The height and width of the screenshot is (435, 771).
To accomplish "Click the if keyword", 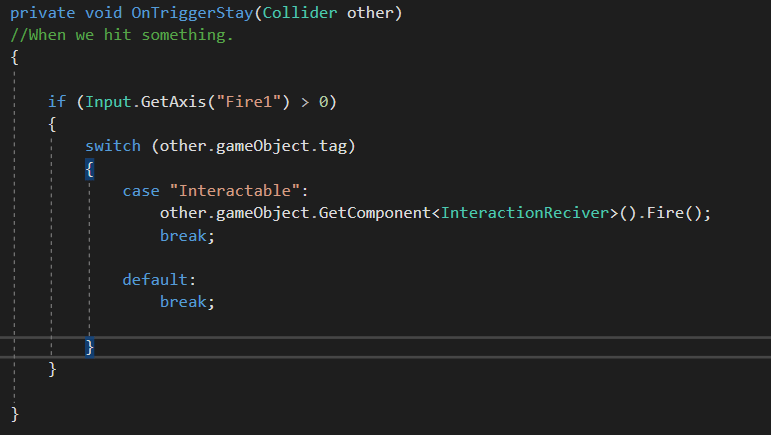I will 57,102.
